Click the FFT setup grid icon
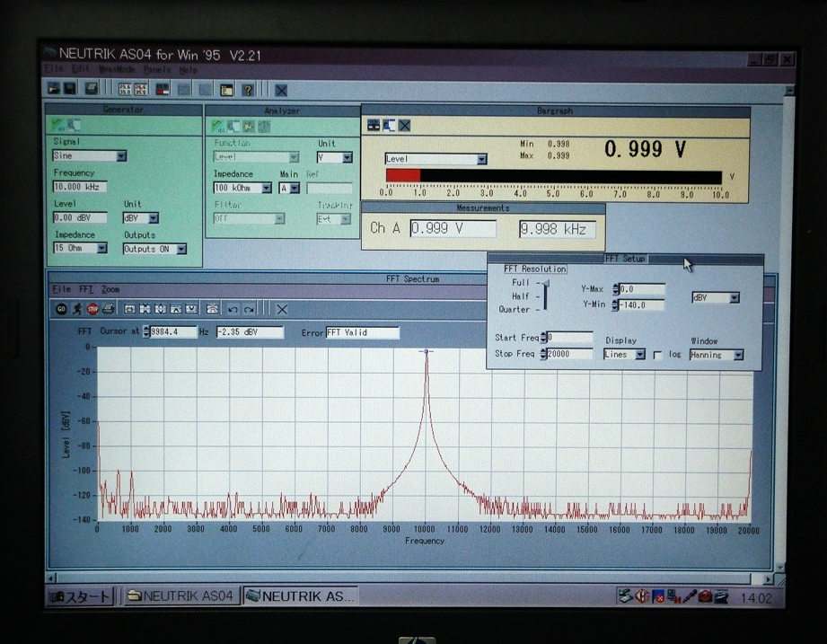This screenshot has height=644, width=827. [213, 309]
